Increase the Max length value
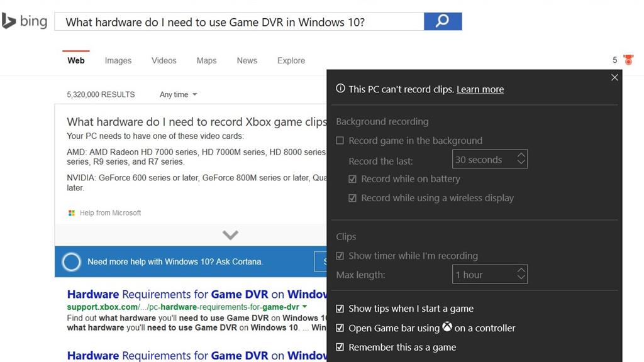Image resolution: width=644 pixels, height=362 pixels. [521, 270]
